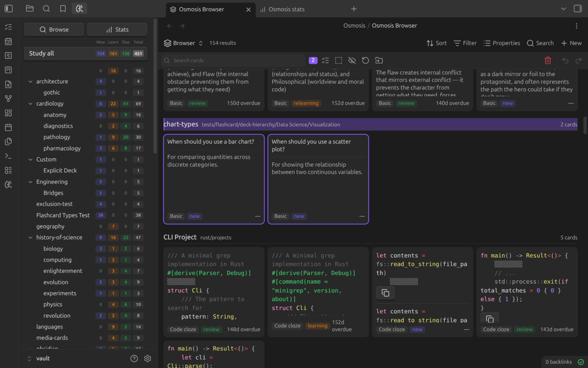Clear selection with the dashed square icon
The height and width of the screenshot is (368, 588).
coord(338,60)
